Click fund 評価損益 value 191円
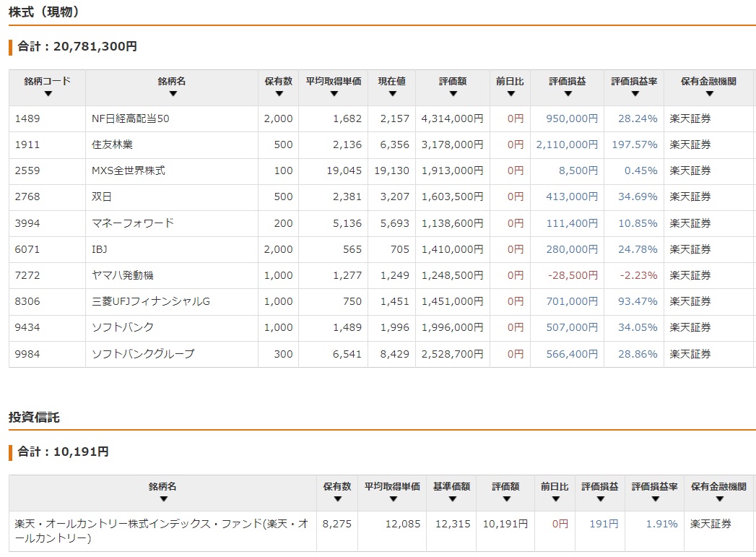Image resolution: width=756 pixels, height=557 pixels. (604, 524)
